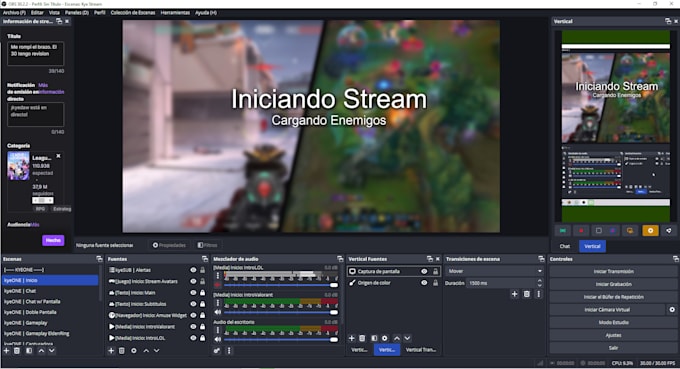The width and height of the screenshot is (680, 369).
Task: Increase transition Duración with up arrow
Action: [539, 281]
